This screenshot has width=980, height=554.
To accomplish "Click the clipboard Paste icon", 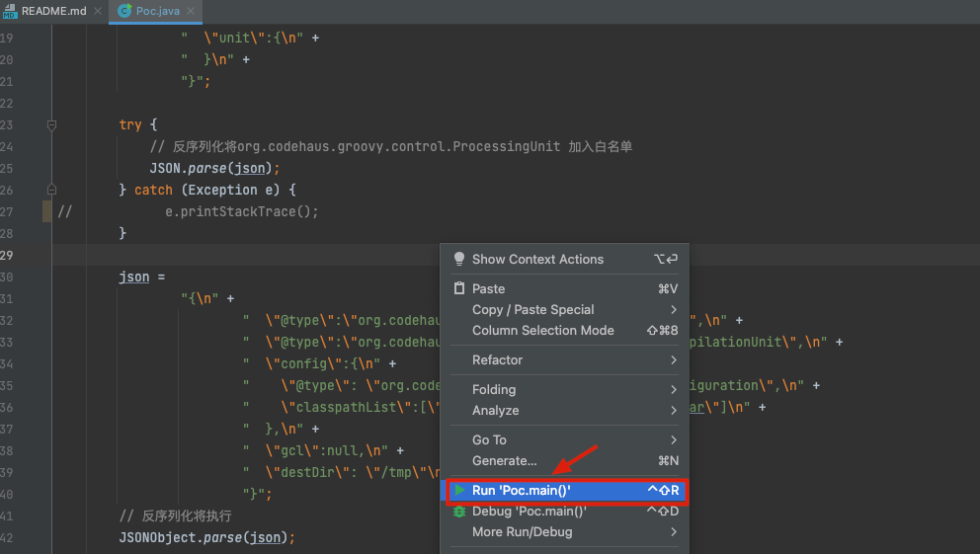I will point(459,288).
